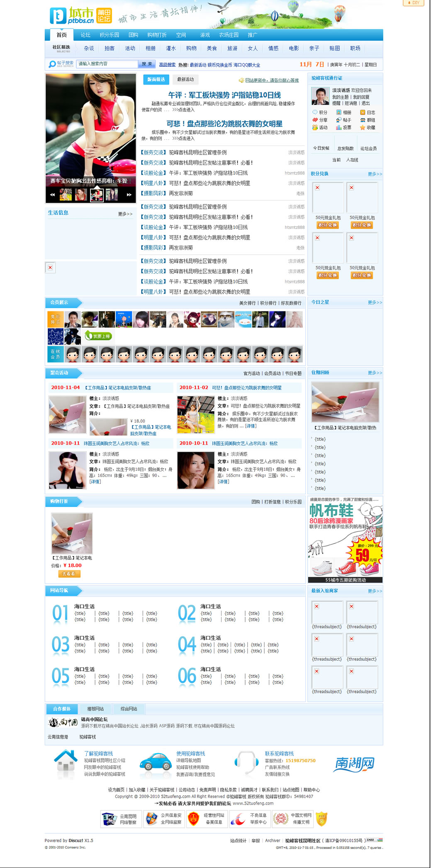
Task: Click the DIY button at top right
Action: point(413,3)
